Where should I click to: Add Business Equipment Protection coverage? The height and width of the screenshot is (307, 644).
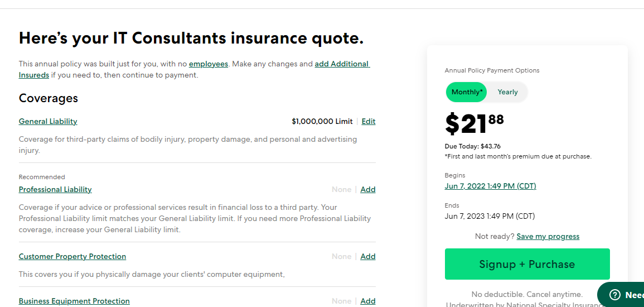(367, 301)
